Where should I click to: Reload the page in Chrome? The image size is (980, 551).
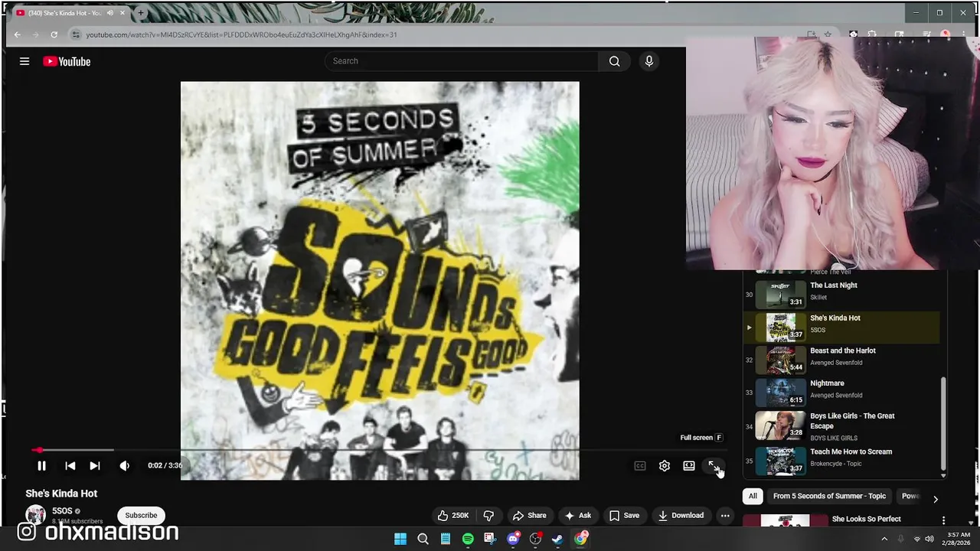click(x=54, y=34)
